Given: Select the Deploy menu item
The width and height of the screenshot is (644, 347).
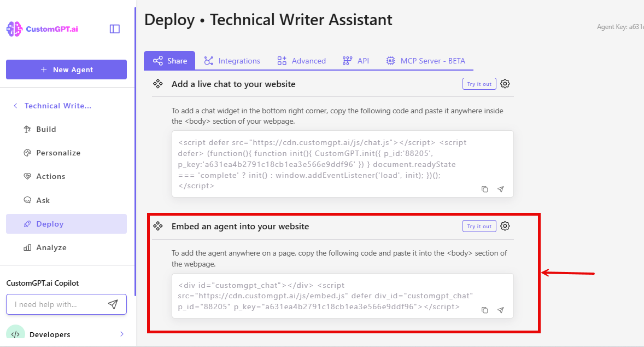Looking at the screenshot, I should (x=67, y=224).
